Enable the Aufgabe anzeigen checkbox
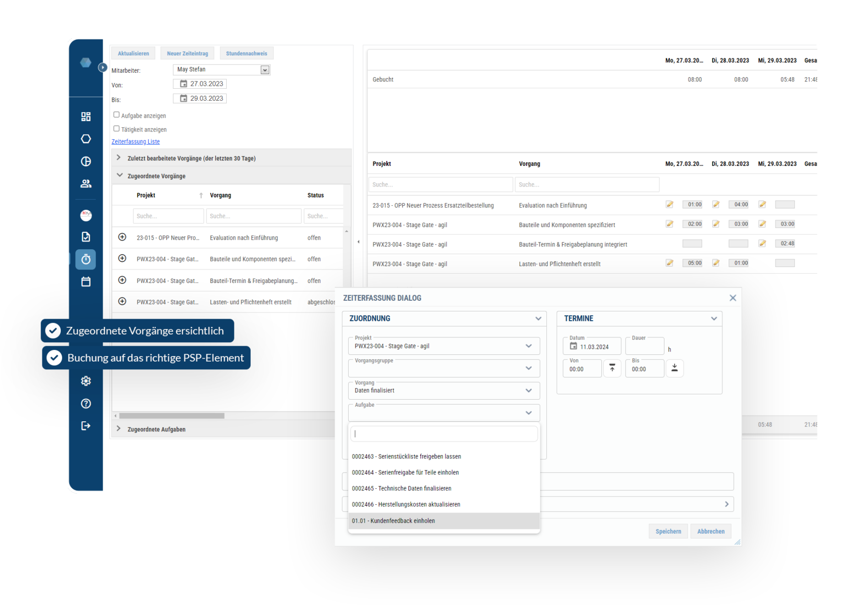868x605 pixels. (116, 115)
